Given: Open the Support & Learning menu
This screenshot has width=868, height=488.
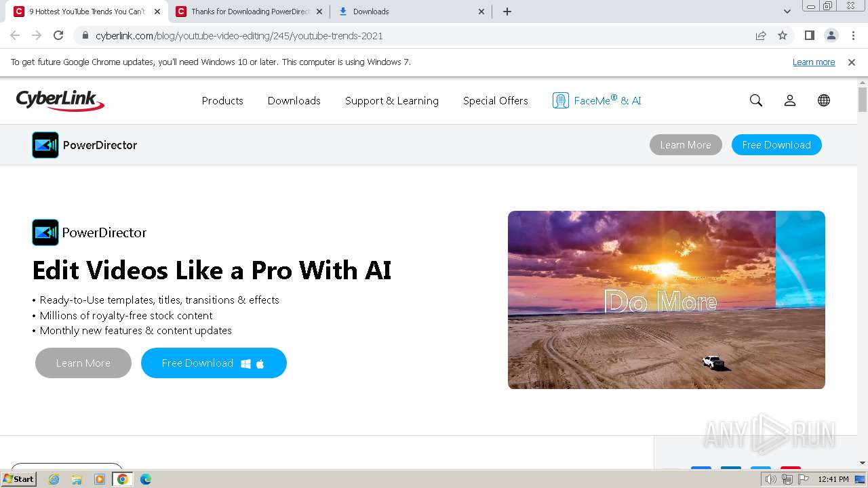Looking at the screenshot, I should tap(392, 100).
